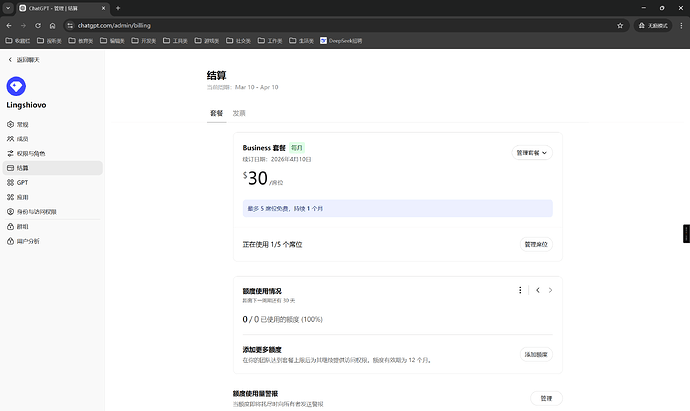The height and width of the screenshot is (411, 690).
Task: Open the DeepSeek bookmark in bookmarks bar
Action: pyautogui.click(x=341, y=41)
